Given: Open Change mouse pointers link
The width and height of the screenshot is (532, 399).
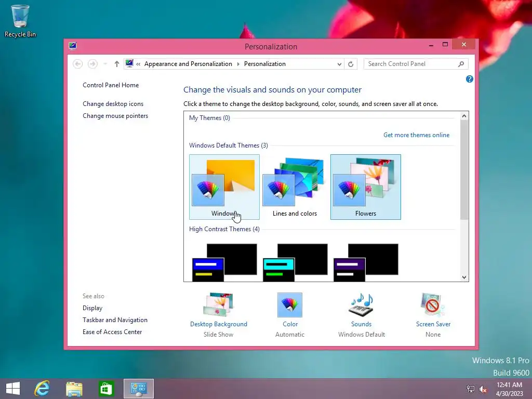Looking at the screenshot, I should click(115, 116).
